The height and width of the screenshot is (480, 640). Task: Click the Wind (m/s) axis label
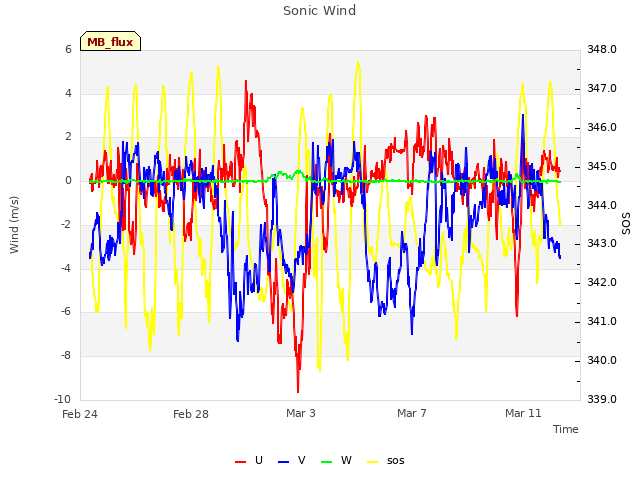click(x=14, y=225)
